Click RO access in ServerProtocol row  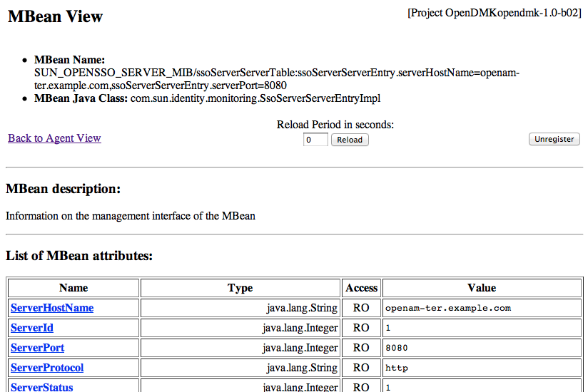click(361, 368)
